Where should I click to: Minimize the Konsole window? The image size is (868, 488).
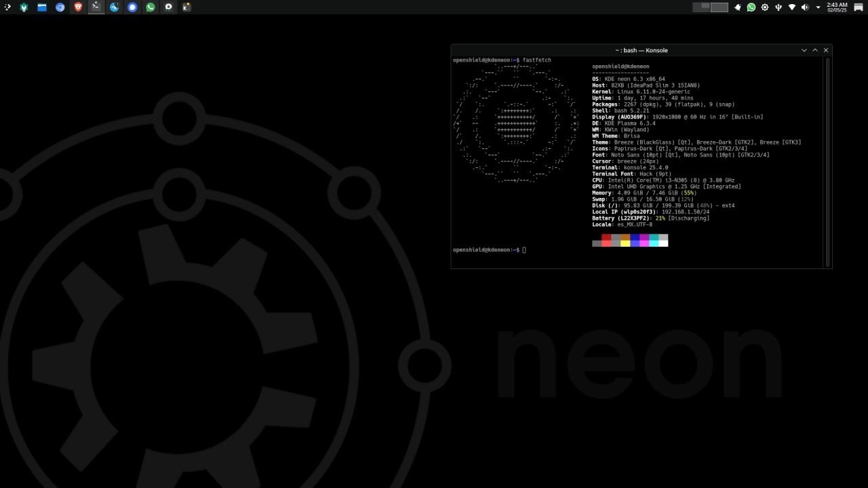tap(804, 50)
